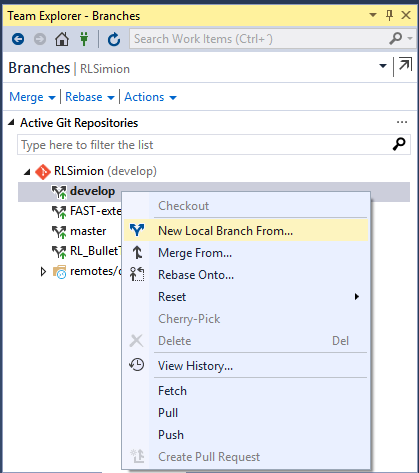Open the Actions dropdown
This screenshot has width=419, height=473.
(150, 97)
